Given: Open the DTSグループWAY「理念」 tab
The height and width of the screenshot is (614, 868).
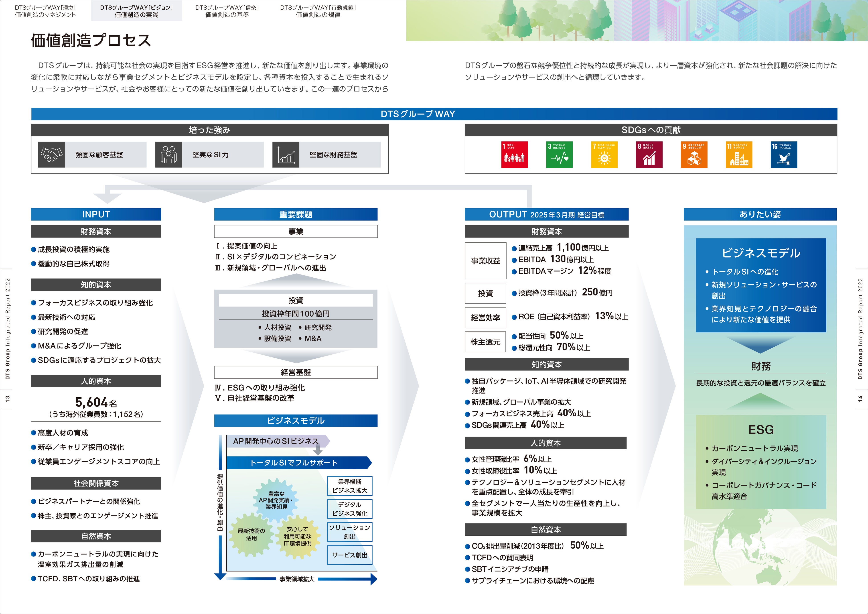Looking at the screenshot, I should tap(45, 11).
